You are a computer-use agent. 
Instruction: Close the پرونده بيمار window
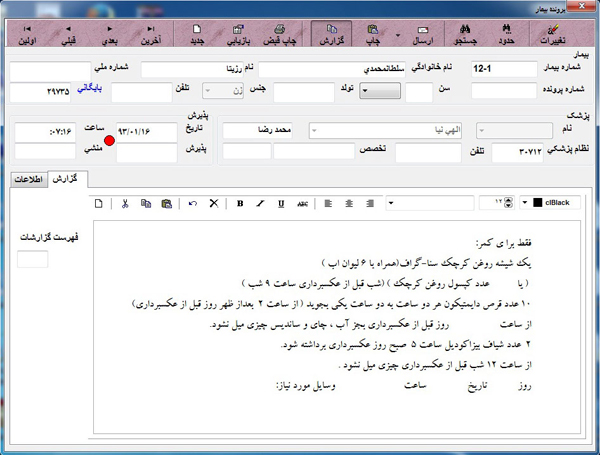point(582,6)
